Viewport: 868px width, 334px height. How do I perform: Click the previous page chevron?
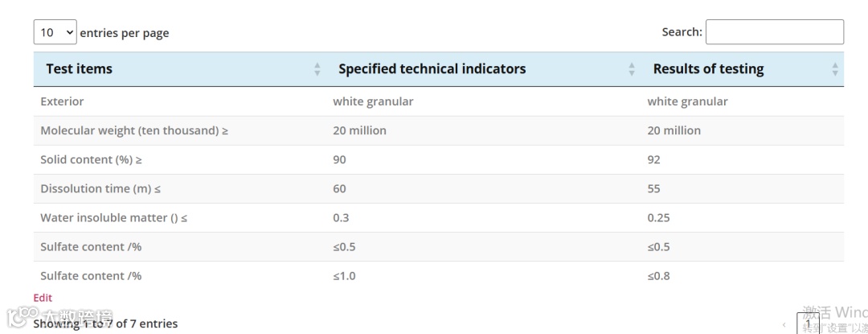point(784,324)
